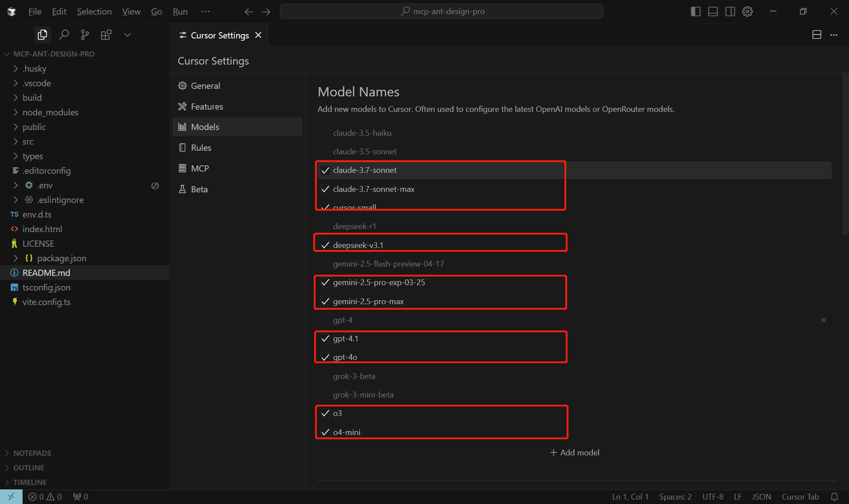849x504 pixels.
Task: Enable gemini-2.5-flash-preview-04-17 checkbox
Action: pos(325,264)
